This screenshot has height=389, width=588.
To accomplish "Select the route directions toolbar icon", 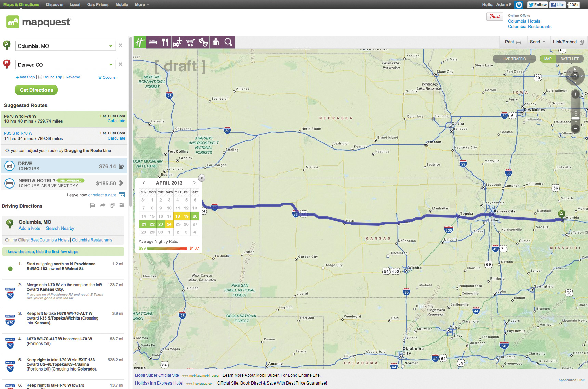I will (x=139, y=42).
